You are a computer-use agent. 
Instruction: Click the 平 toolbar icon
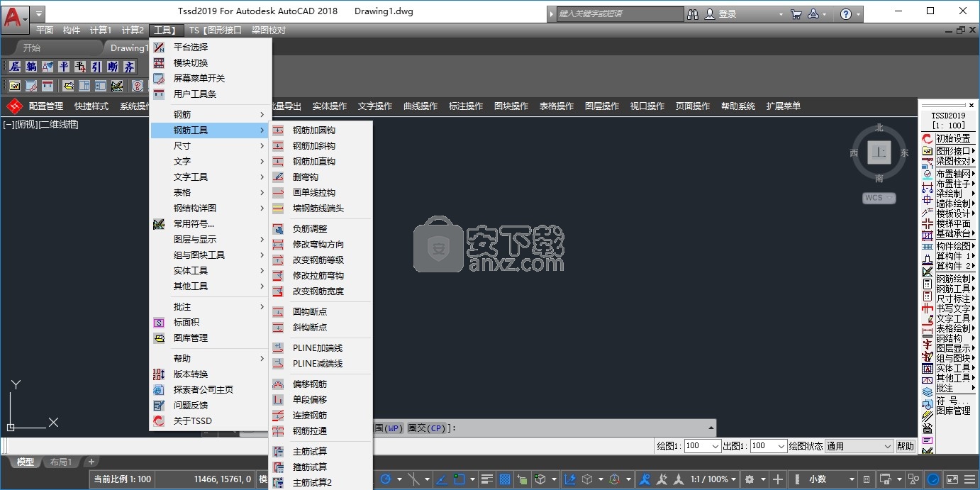coord(64,67)
